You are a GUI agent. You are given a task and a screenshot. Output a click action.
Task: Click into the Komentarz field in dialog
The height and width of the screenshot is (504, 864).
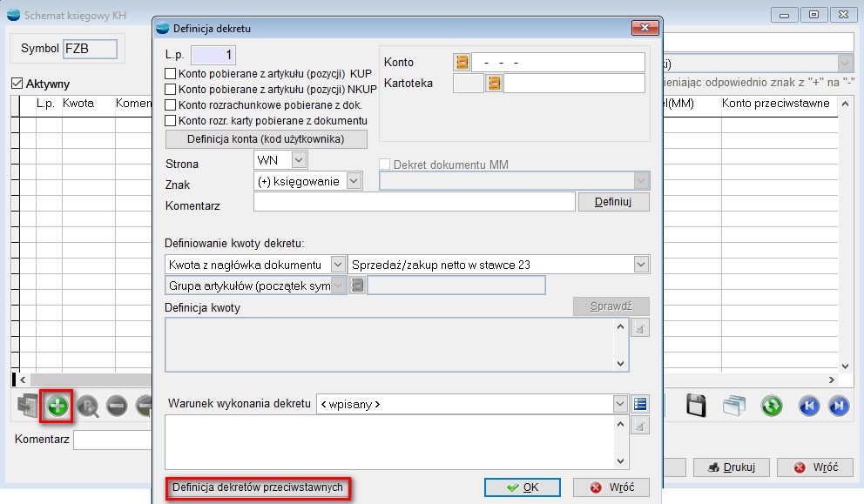(x=414, y=202)
